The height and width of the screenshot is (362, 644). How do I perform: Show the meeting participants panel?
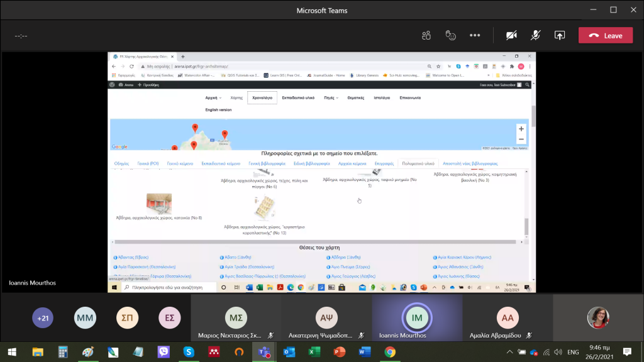[426, 36]
